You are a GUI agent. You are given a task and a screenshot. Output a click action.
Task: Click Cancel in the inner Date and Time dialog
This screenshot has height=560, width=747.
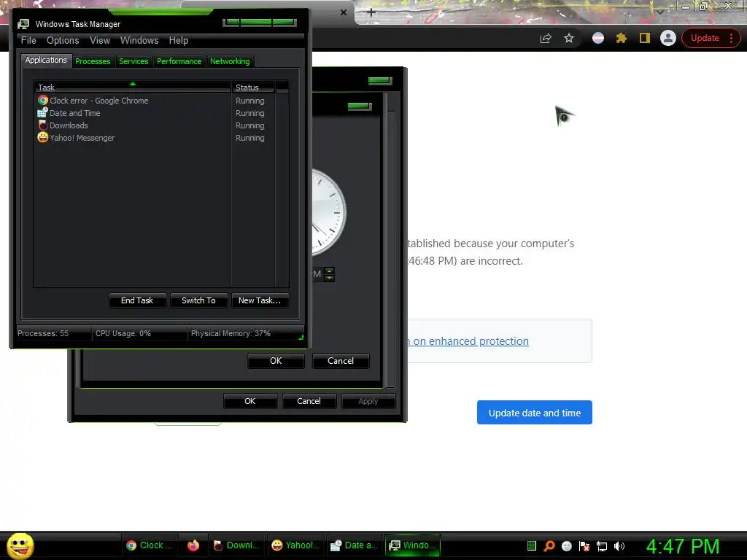pos(341,361)
